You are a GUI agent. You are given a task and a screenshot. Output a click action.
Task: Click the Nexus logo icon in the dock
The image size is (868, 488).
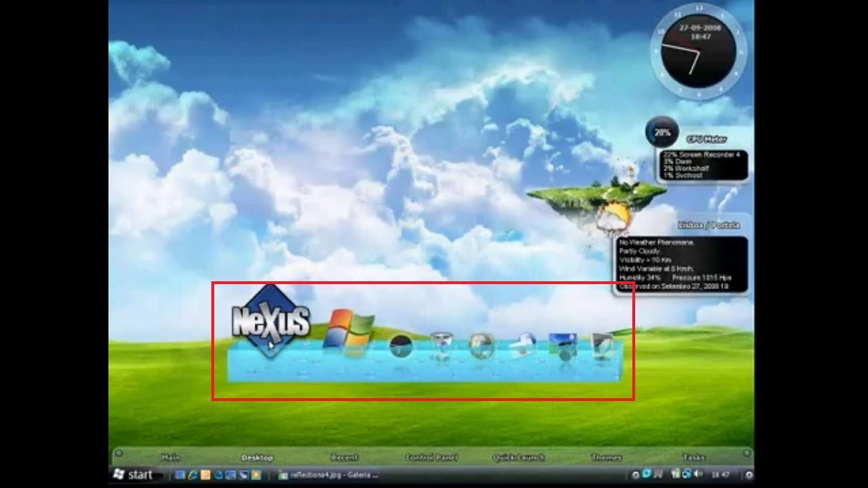[271, 321]
